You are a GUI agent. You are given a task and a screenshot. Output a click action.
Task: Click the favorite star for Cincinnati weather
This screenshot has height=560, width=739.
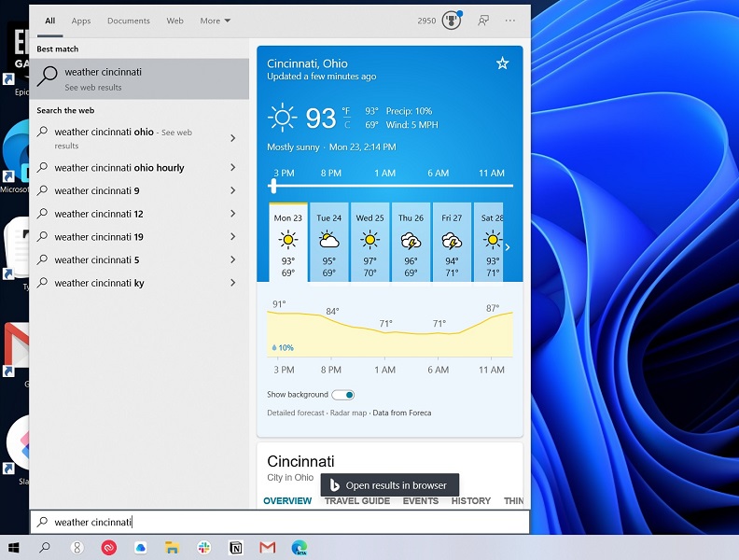(502, 63)
